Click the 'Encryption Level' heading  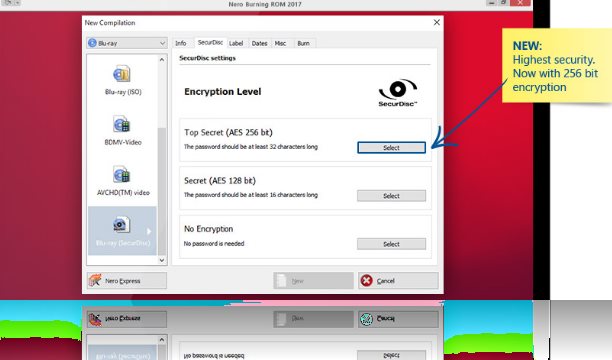pyautogui.click(x=222, y=92)
